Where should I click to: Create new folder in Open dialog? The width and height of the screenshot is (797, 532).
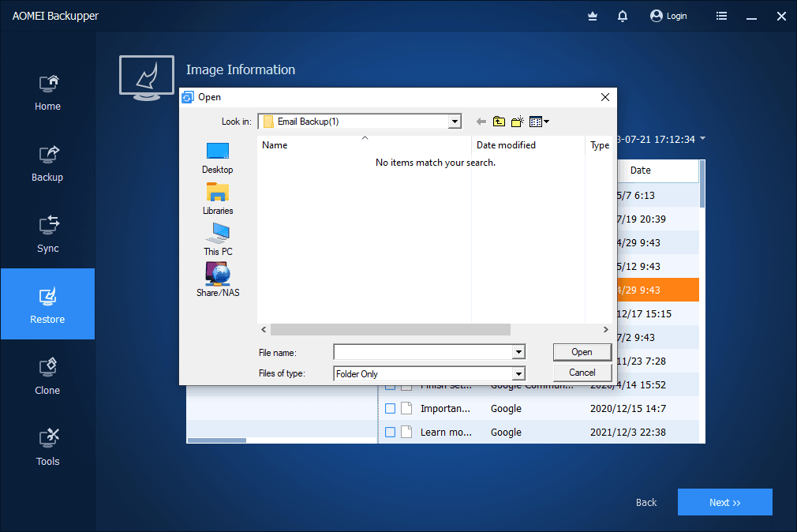coord(518,122)
